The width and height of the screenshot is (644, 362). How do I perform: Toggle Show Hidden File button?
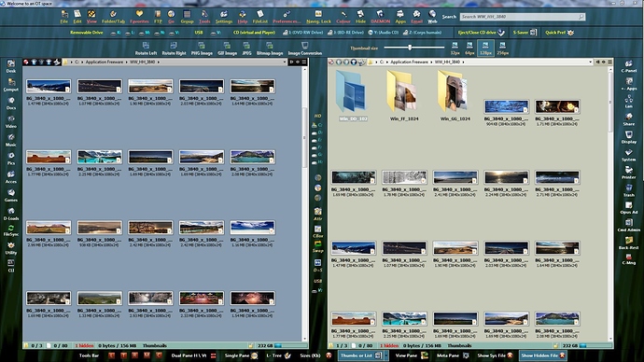pos(543,355)
